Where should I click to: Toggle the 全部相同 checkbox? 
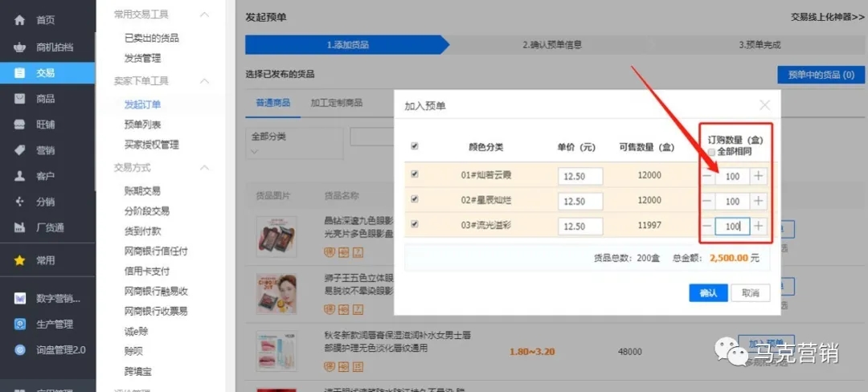pyautogui.click(x=711, y=152)
